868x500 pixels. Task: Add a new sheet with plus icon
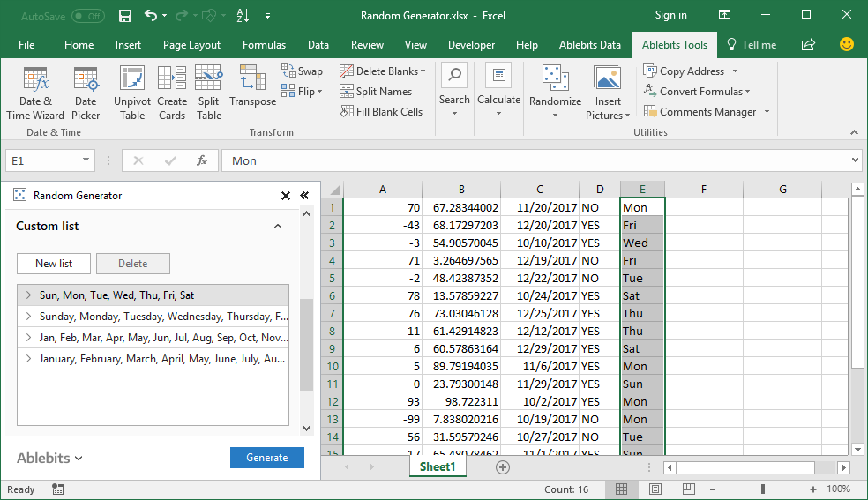point(503,467)
